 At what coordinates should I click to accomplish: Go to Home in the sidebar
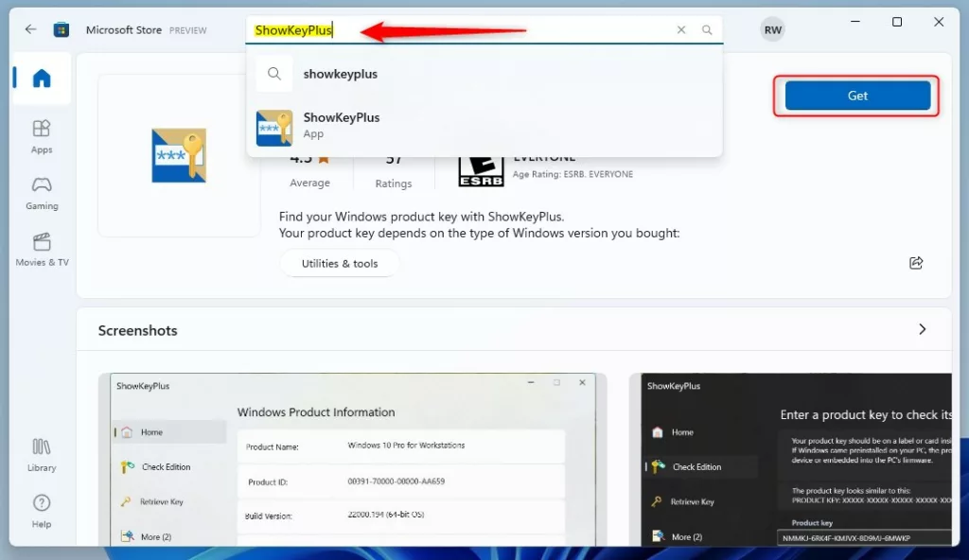point(42,79)
